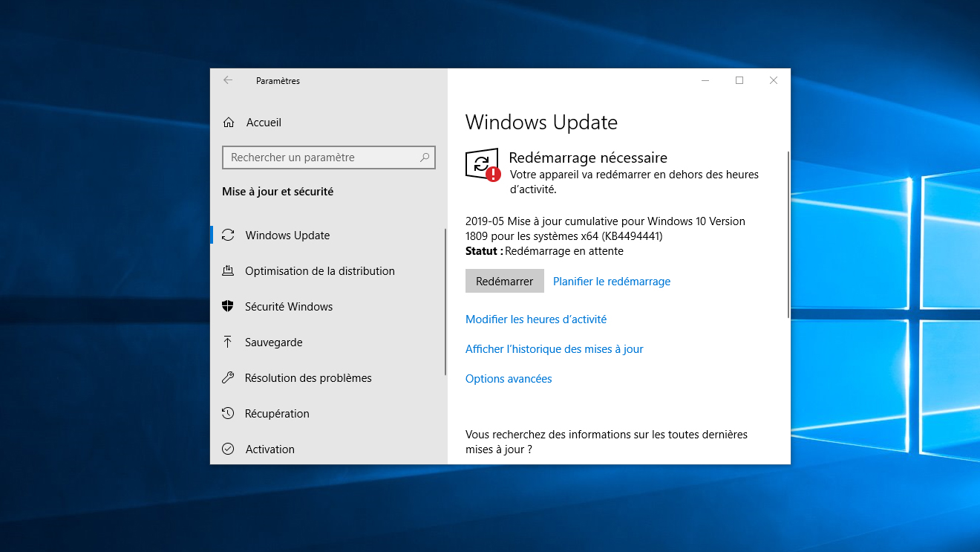Viewport: 980px width, 552px height.
Task: Click the KB4494441 update description text
Action: [605, 229]
